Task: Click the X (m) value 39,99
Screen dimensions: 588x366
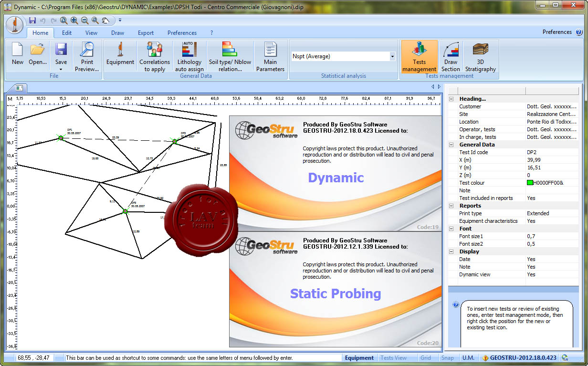Action: (552, 160)
